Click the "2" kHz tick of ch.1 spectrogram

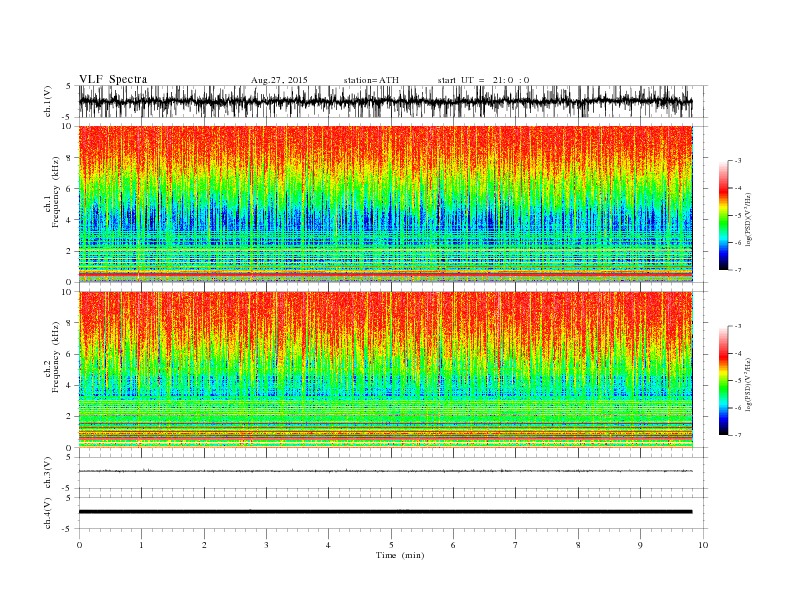pos(69,251)
